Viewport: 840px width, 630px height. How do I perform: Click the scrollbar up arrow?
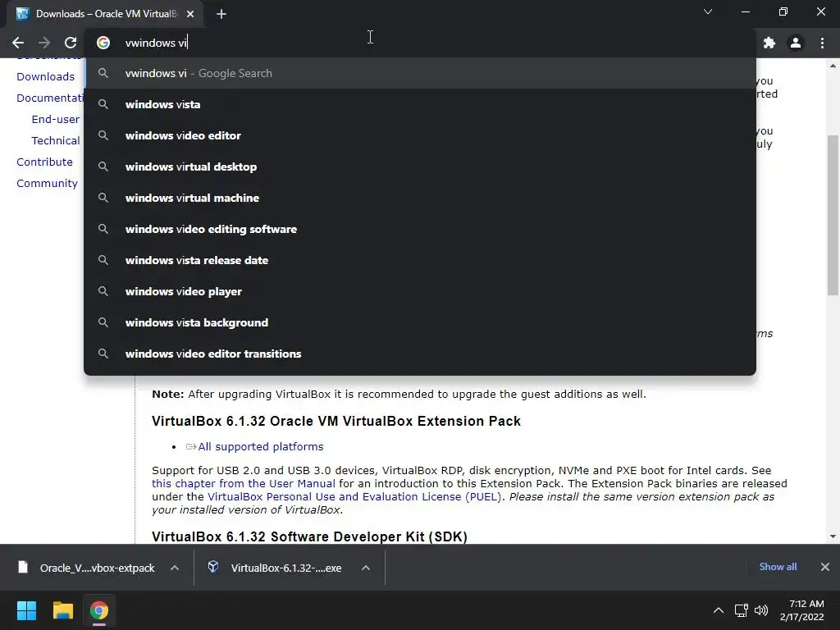[x=833, y=66]
